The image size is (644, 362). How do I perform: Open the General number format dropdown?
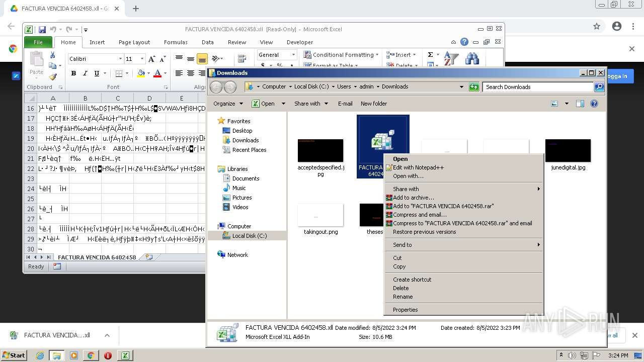tap(293, 55)
